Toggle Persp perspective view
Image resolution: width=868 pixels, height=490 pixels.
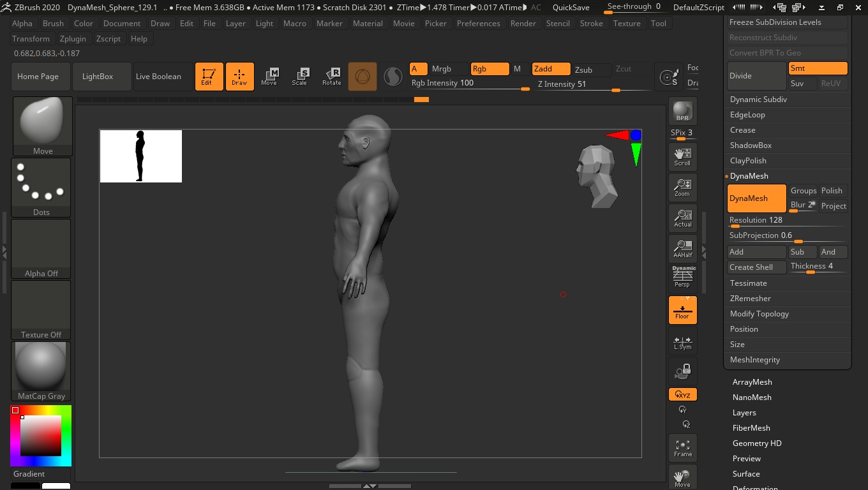tap(682, 278)
